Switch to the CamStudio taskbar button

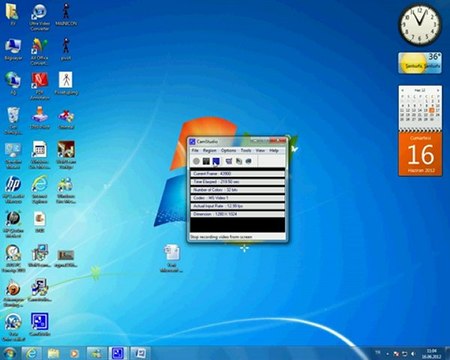coord(118,353)
